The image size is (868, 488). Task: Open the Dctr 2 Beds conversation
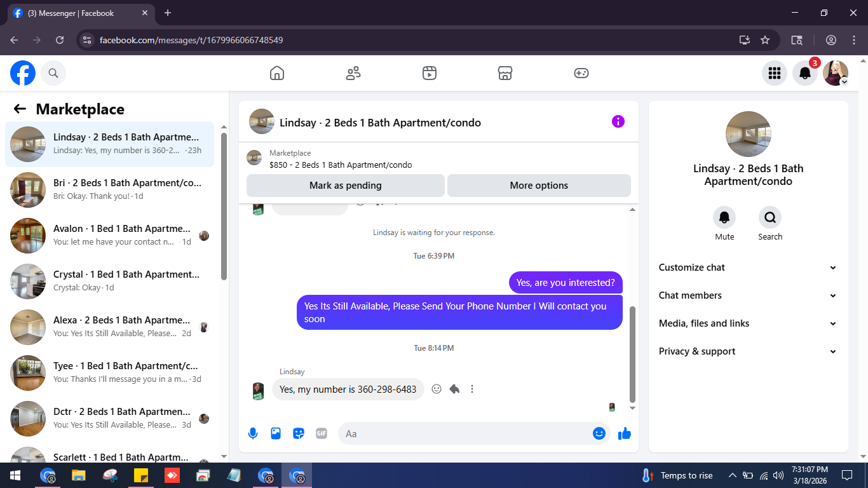click(110, 419)
